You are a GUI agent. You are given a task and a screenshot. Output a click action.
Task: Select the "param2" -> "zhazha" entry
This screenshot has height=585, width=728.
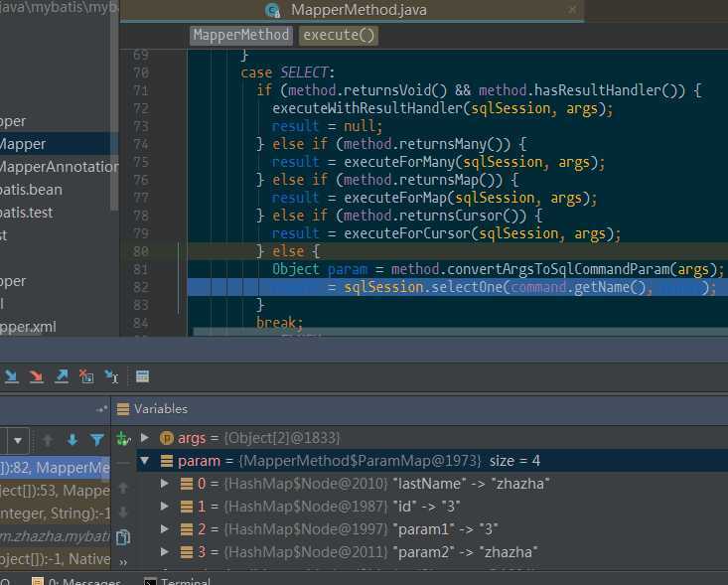(x=432, y=551)
